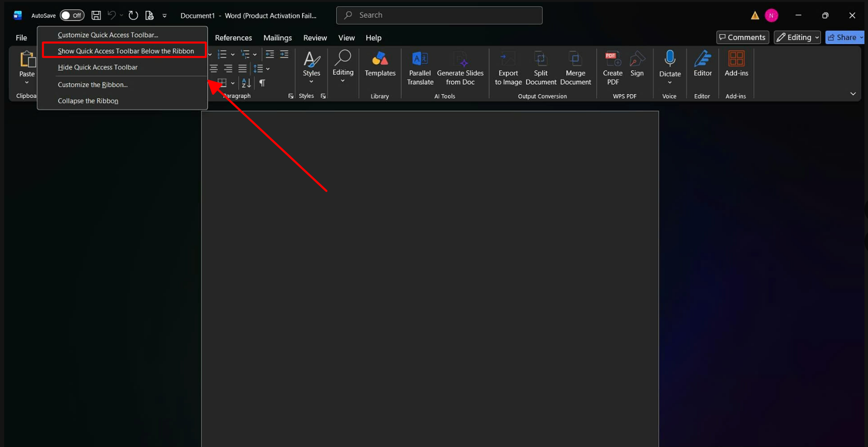Click the multilevel list icon
The height and width of the screenshot is (447, 868).
[245, 54]
